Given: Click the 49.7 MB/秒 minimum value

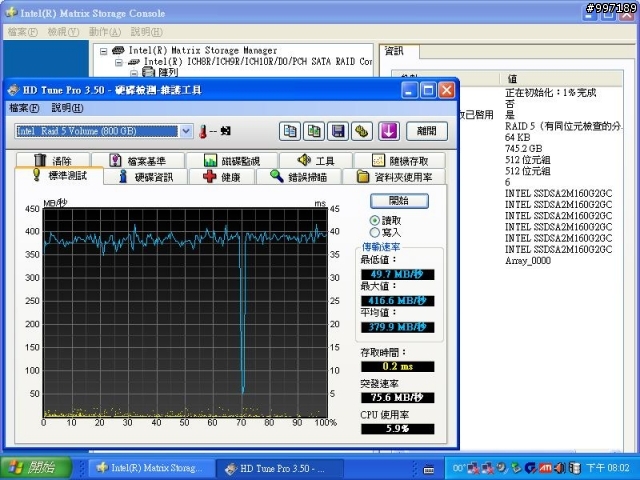Looking at the screenshot, I should click(x=398, y=274).
